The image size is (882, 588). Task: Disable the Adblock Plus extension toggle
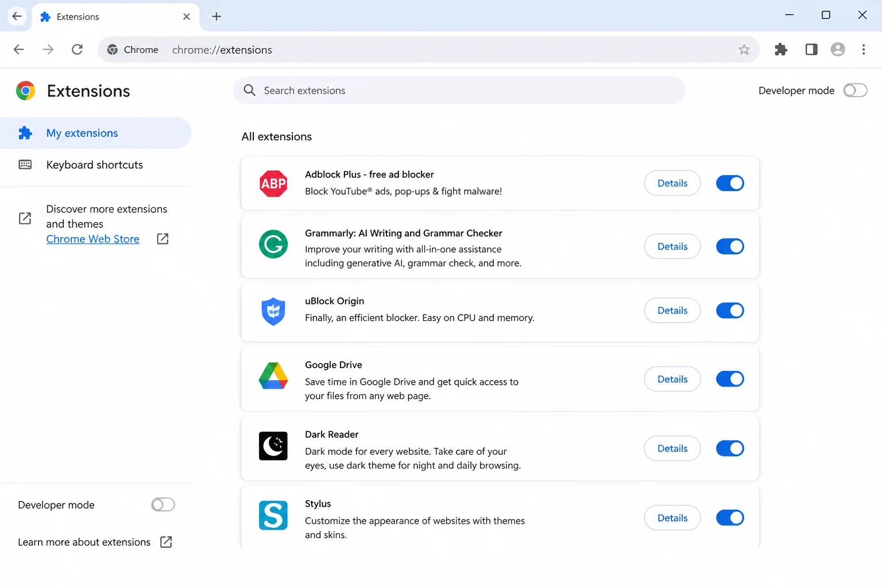click(730, 183)
